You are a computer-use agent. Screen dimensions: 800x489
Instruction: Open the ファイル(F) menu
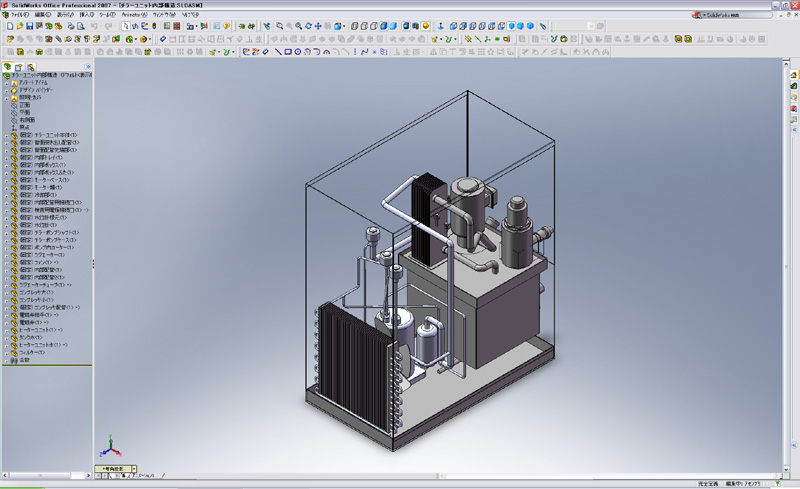pos(15,16)
